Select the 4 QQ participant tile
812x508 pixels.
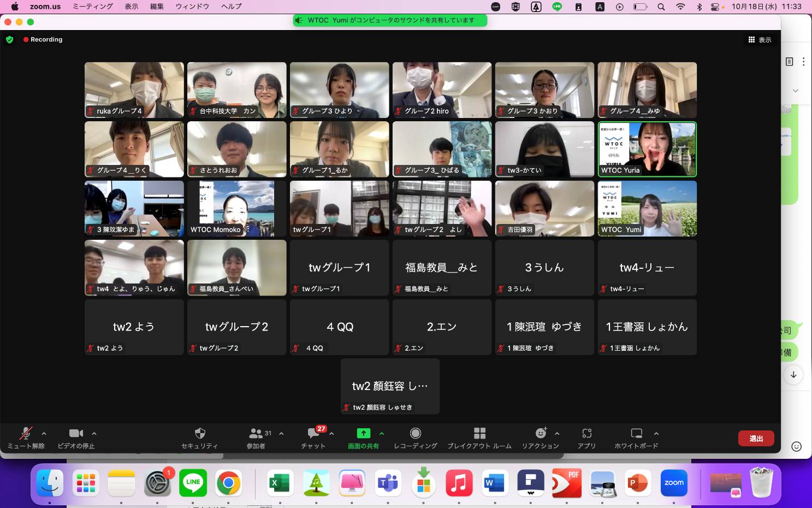pos(339,327)
